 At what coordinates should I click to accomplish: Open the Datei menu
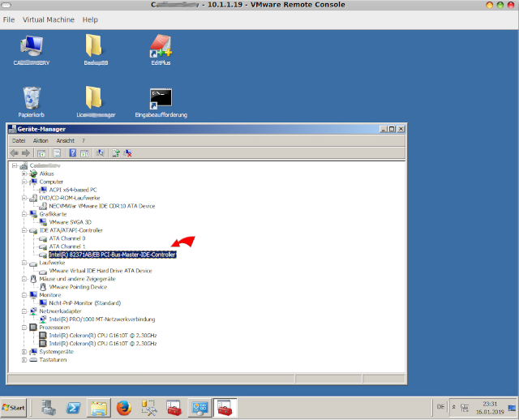coord(19,140)
